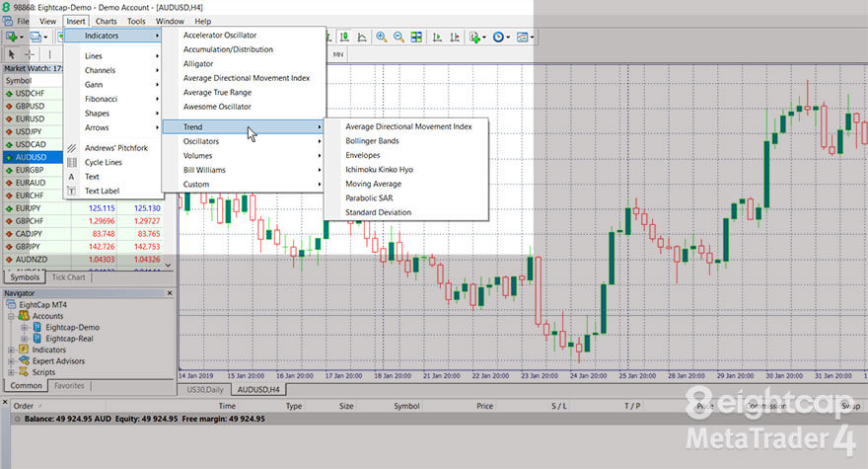
Task: Click the Tile Windows icon
Action: point(416,38)
